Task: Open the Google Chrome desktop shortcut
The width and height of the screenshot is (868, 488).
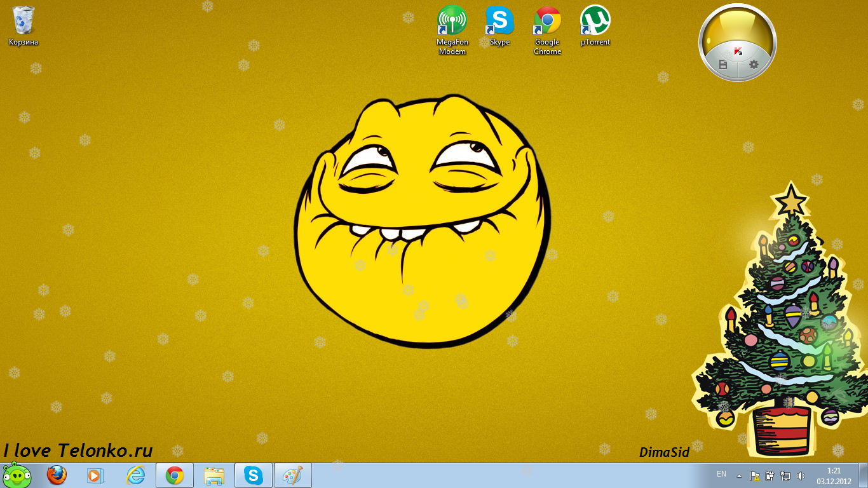Action: [x=547, y=30]
